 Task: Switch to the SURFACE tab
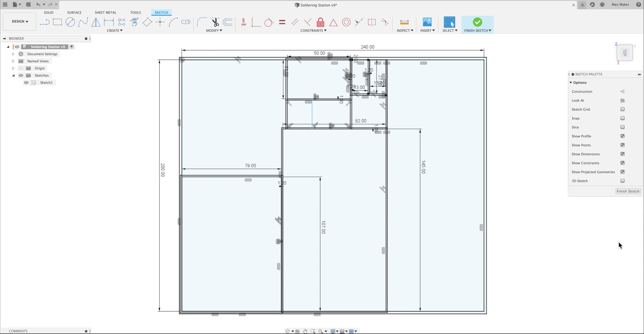pos(74,12)
